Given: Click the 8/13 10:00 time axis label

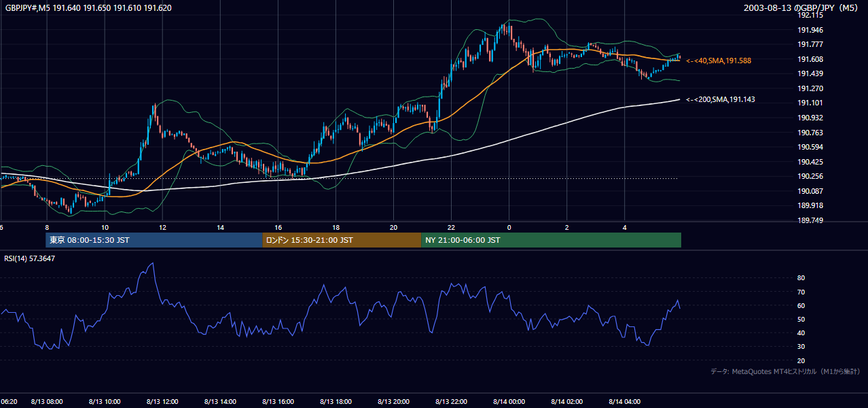Looking at the screenshot, I should (x=105, y=402).
